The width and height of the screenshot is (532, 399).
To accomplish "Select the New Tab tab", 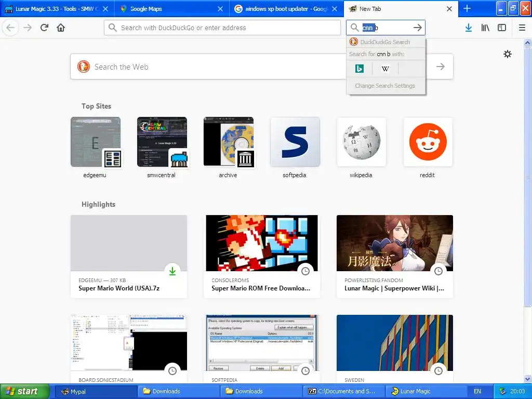I will 401,9.
